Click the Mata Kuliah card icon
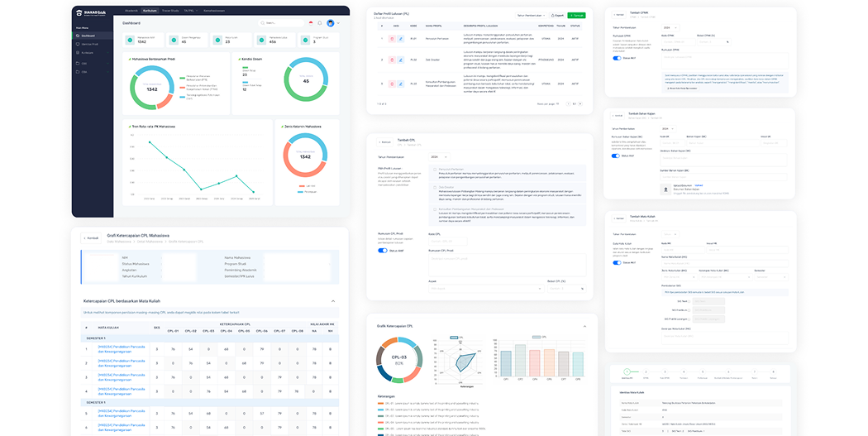 [x=217, y=40]
